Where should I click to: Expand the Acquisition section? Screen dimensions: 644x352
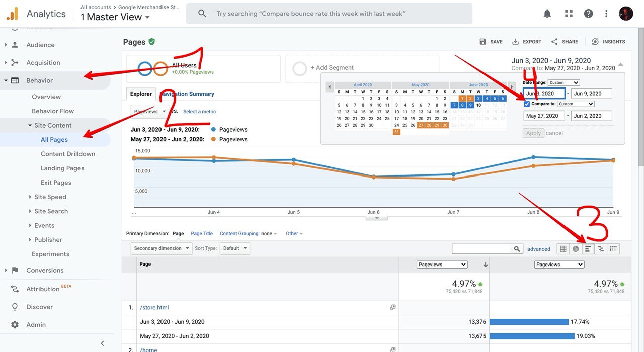6,63
